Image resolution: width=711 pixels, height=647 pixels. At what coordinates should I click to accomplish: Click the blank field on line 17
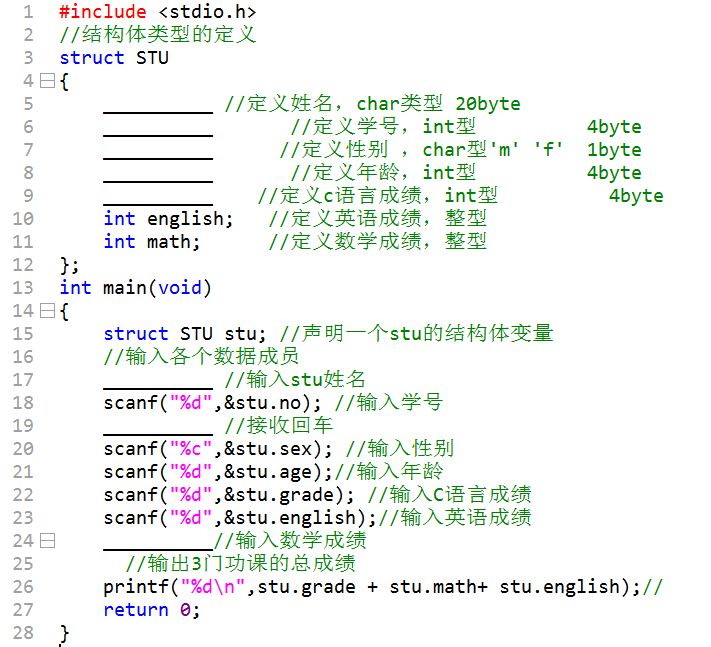(x=158, y=386)
